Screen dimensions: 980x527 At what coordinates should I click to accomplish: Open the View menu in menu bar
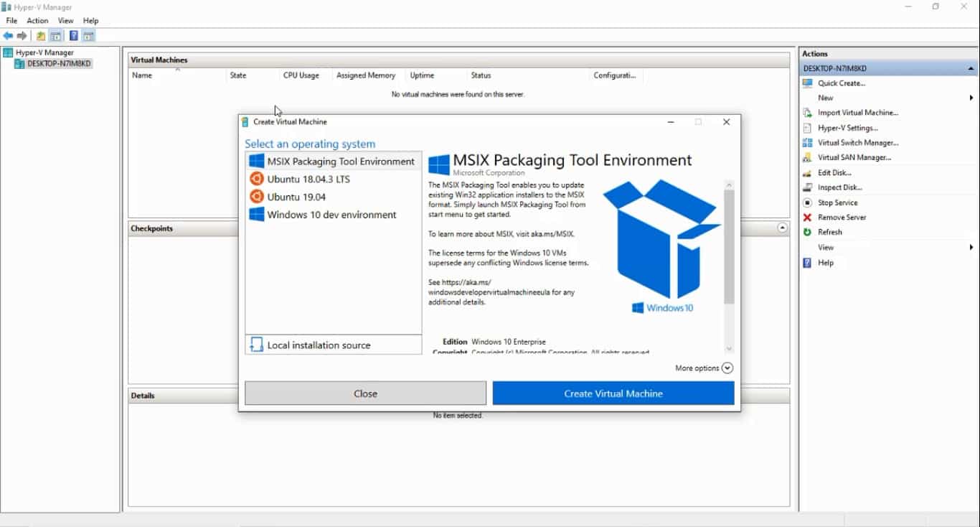(x=66, y=21)
